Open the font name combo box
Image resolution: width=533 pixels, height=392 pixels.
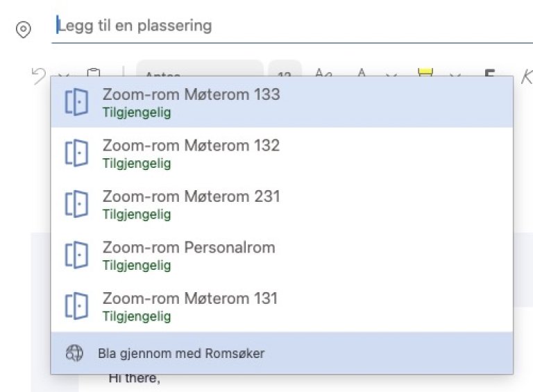coord(199,73)
